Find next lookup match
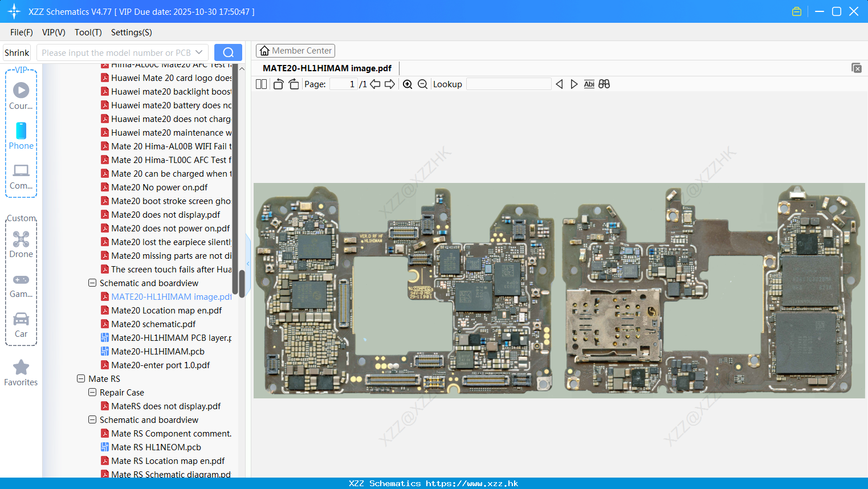 click(x=574, y=84)
